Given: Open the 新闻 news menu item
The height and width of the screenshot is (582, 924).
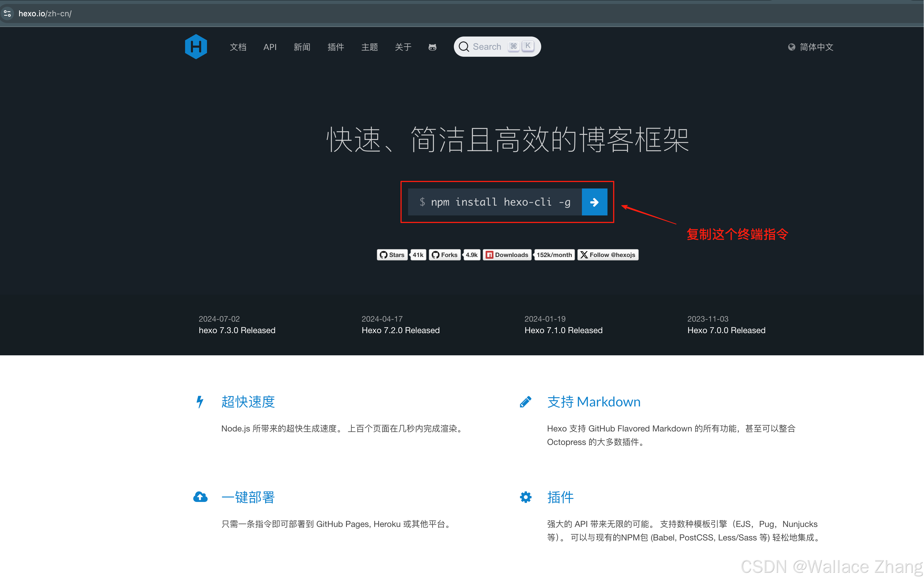Looking at the screenshot, I should click(x=302, y=47).
